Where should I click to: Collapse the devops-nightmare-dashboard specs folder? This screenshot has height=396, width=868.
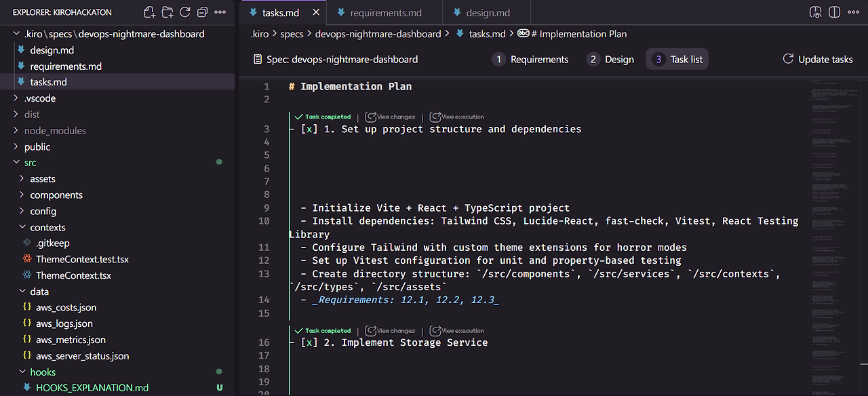(x=17, y=34)
